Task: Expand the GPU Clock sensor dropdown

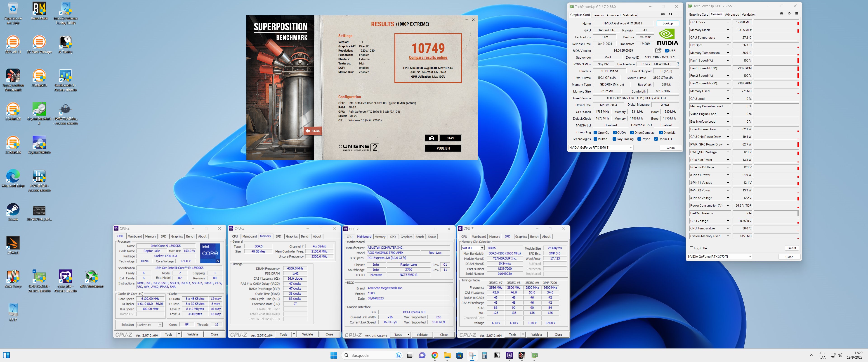Action: pyautogui.click(x=728, y=22)
